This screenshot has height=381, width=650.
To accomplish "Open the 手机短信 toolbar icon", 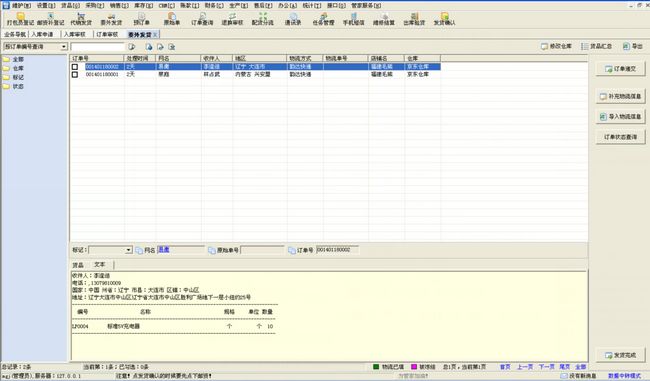I will 353,19.
